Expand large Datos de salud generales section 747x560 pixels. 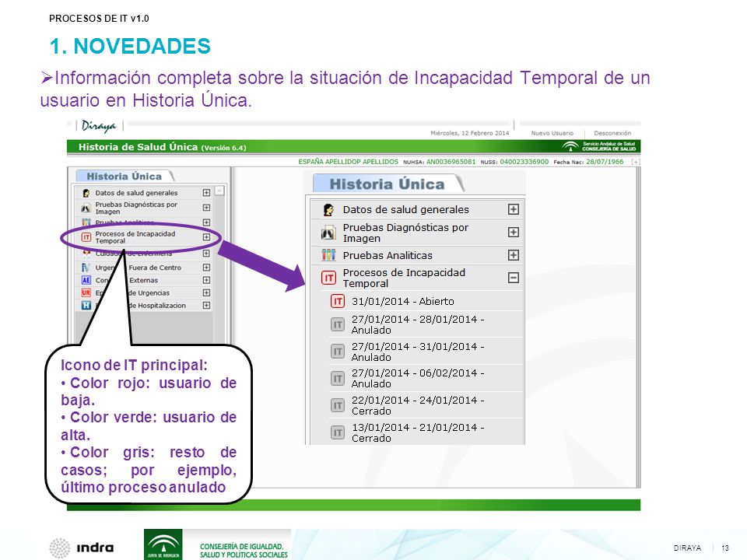tap(513, 209)
